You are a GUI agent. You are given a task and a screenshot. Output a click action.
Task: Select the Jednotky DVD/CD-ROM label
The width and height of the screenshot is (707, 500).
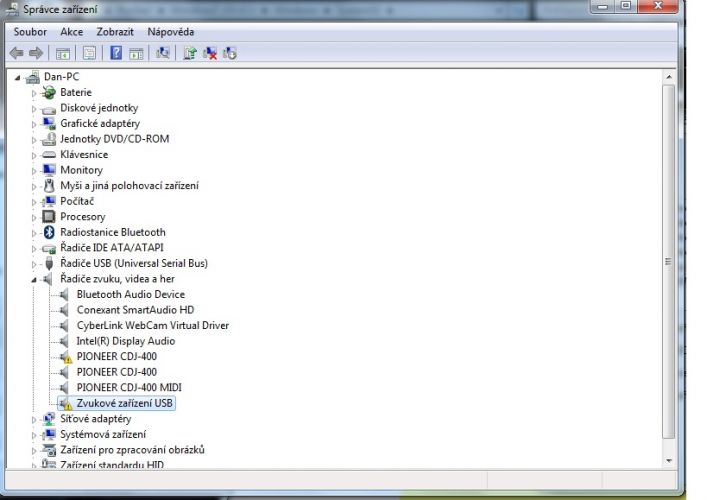(x=115, y=139)
